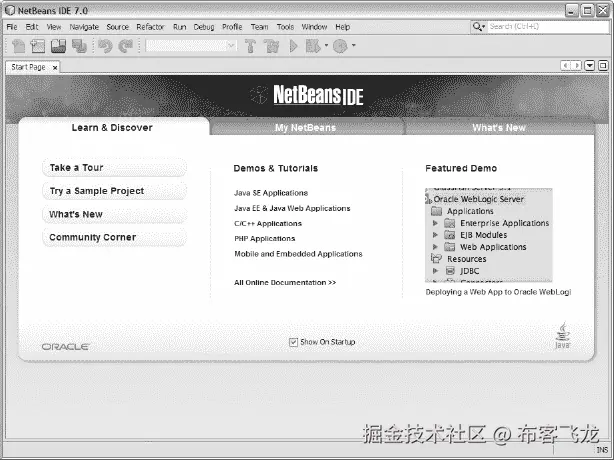Click the search magnifier icon
Image resolution: width=614 pixels, height=460 pixels.
click(477, 27)
